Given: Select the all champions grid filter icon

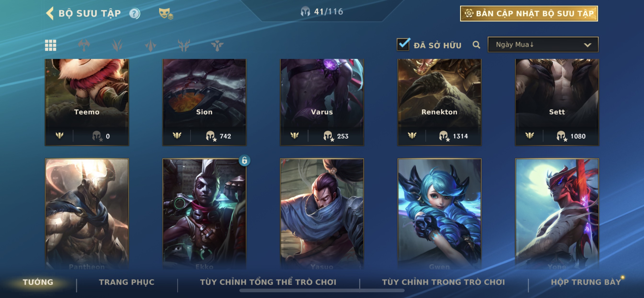Looking at the screenshot, I should 51,45.
